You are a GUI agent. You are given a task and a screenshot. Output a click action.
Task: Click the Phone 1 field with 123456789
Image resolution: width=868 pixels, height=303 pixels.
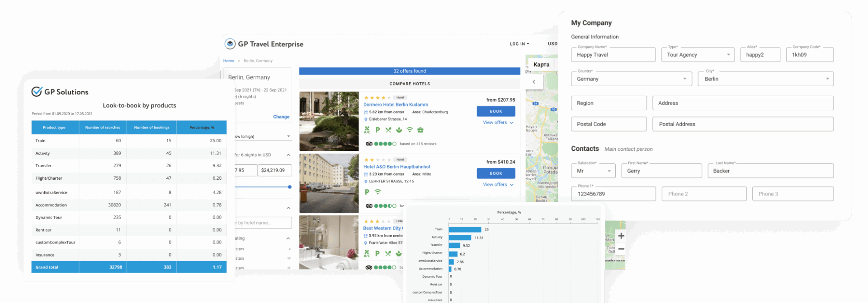point(613,194)
